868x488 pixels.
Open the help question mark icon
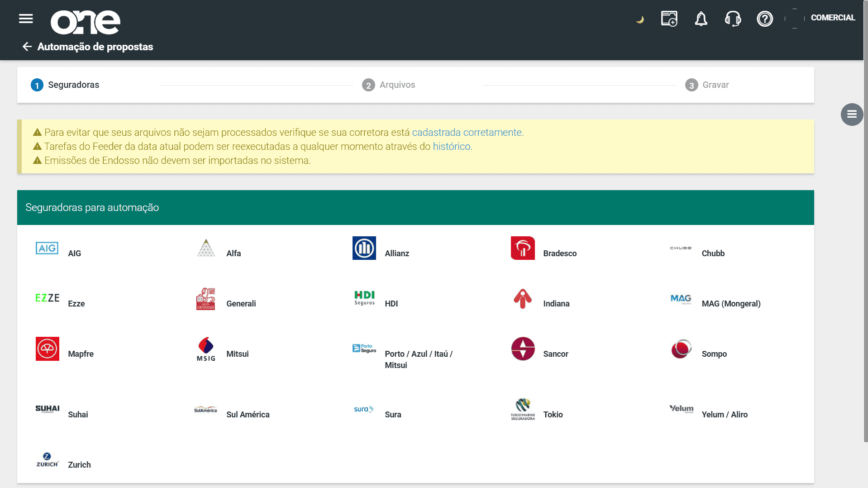pos(765,19)
